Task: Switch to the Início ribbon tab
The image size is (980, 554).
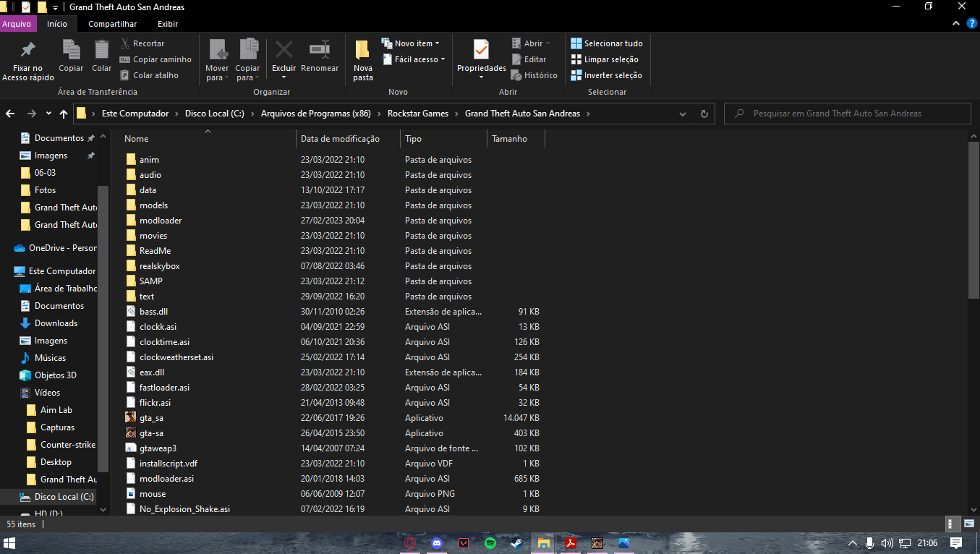Action: click(x=57, y=24)
